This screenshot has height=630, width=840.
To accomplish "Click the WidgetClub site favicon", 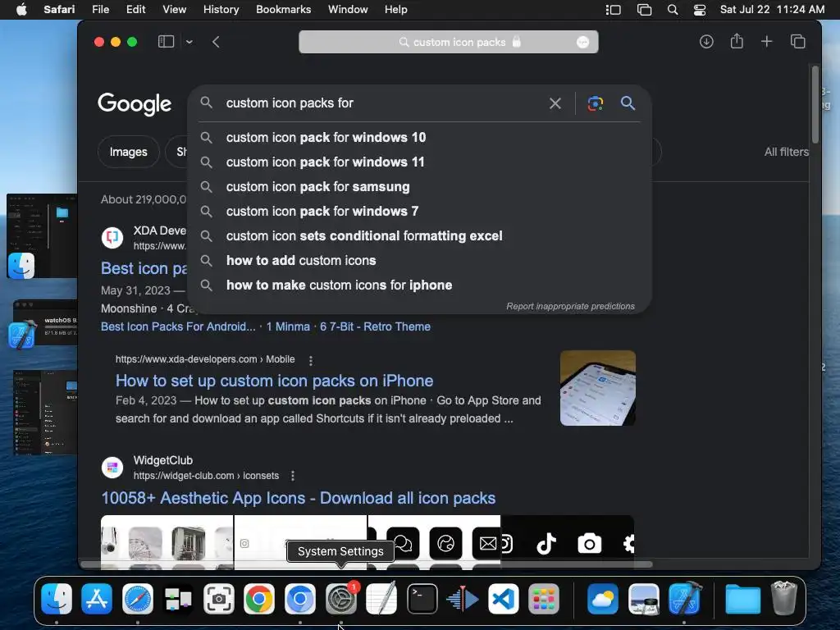I will click(x=112, y=467).
